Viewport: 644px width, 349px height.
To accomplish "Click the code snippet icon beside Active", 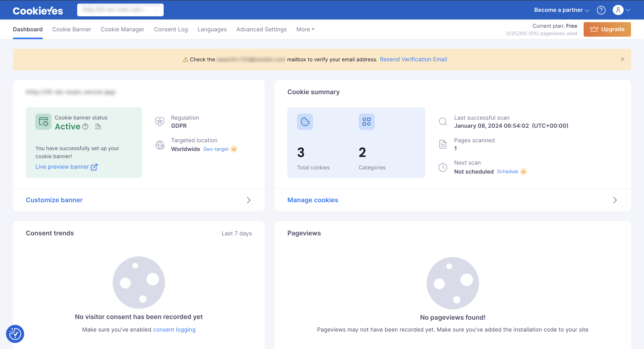I will pos(98,127).
